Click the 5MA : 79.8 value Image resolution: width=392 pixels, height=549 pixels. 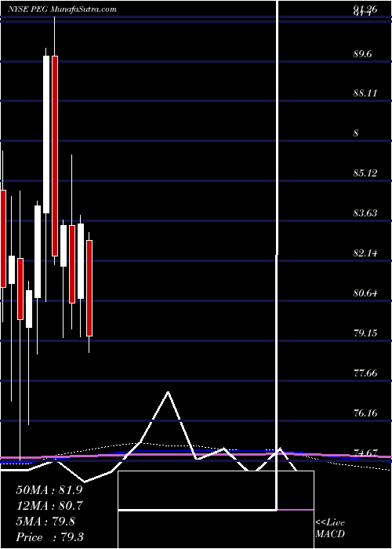[x=45, y=522]
